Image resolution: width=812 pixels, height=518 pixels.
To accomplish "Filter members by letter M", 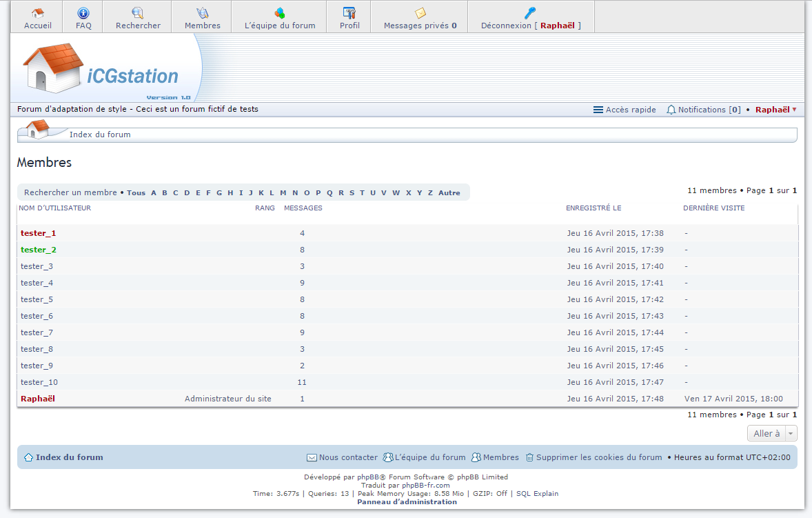I will 283,192.
